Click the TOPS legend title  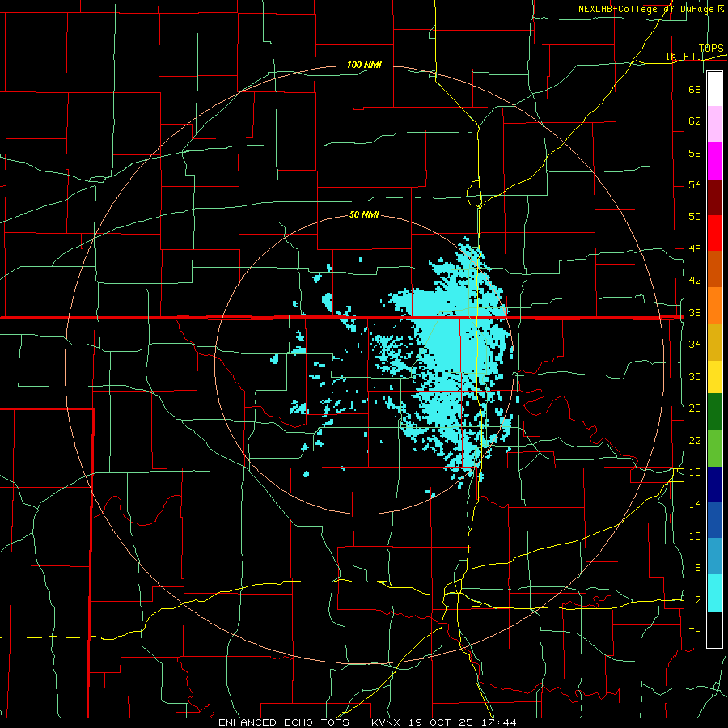tap(711, 49)
